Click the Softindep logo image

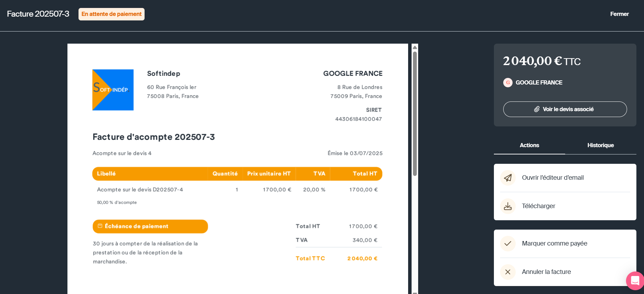click(x=113, y=90)
